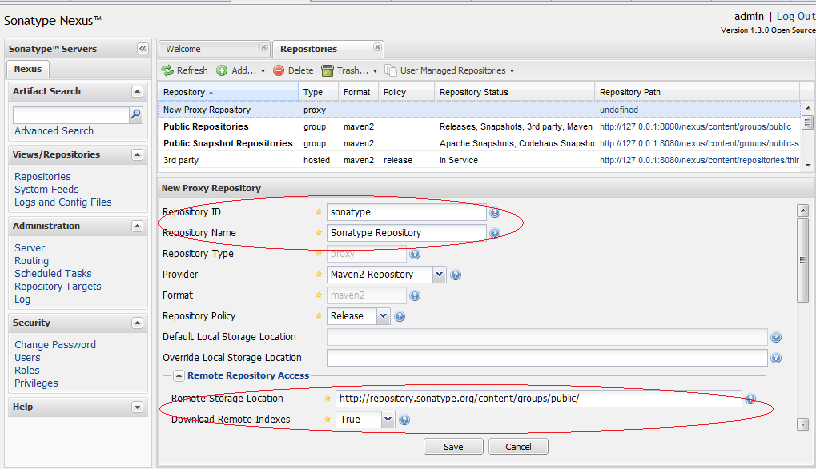Open User Managed Repositories filter dropdown

click(449, 70)
